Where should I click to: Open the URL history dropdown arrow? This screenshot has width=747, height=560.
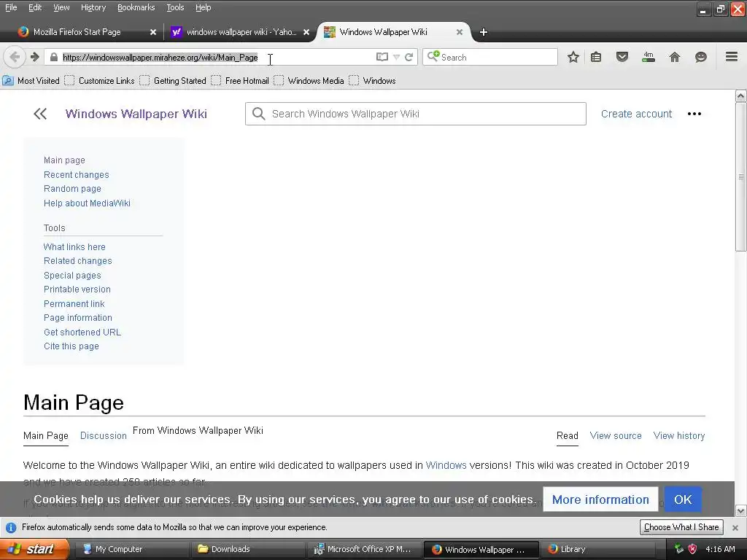click(396, 57)
